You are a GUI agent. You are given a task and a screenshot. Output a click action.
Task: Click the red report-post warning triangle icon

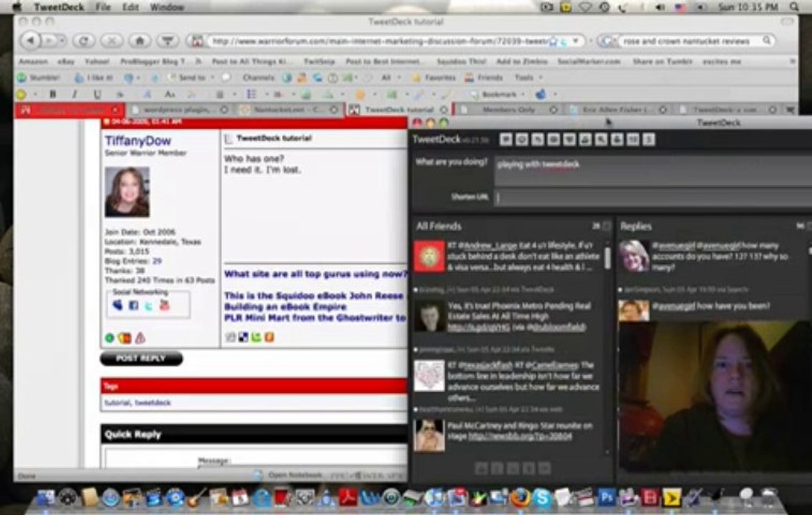[140, 338]
